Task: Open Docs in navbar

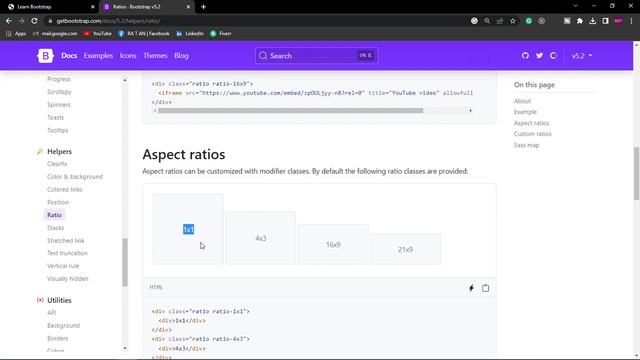Action: coord(69,56)
